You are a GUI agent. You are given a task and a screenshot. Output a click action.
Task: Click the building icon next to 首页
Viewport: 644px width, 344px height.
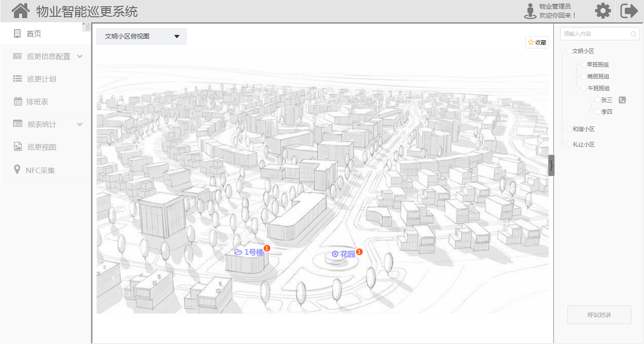[17, 34]
